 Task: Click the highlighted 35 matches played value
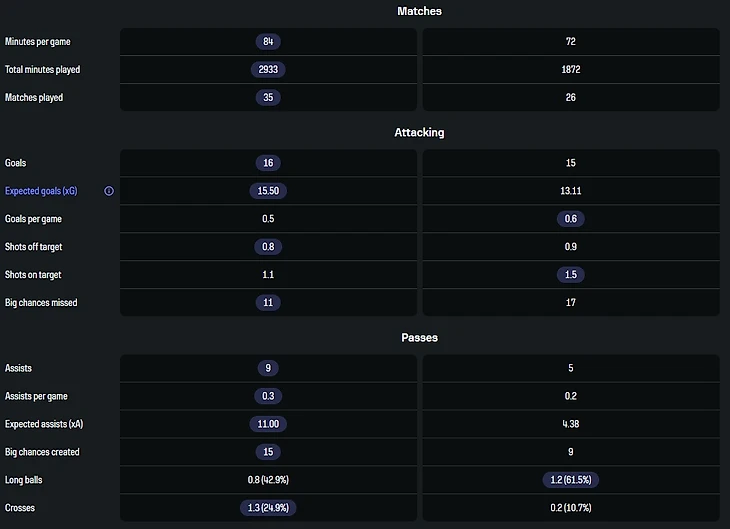tap(268, 98)
